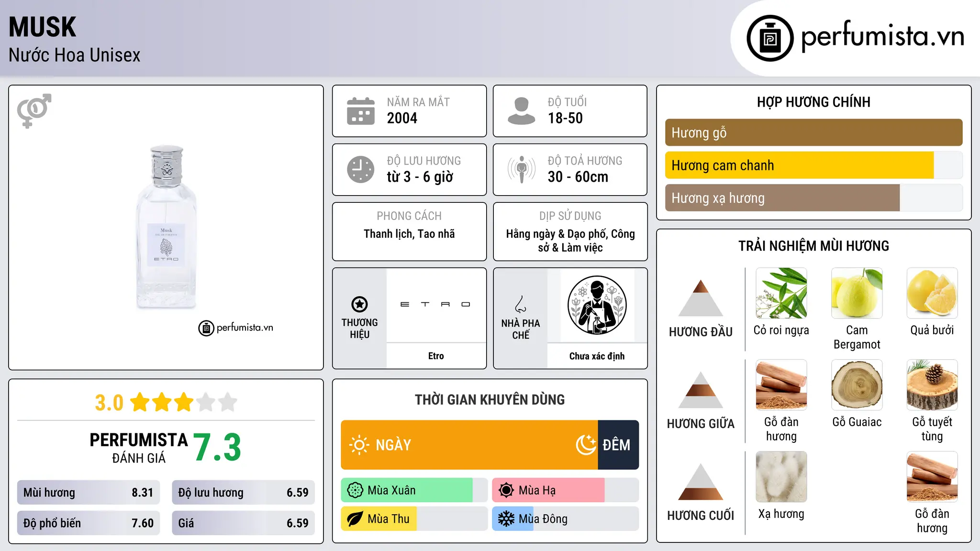Click the longevity value từ 3 - 6 giờ
Screen dimensions: 980x551
click(x=420, y=177)
